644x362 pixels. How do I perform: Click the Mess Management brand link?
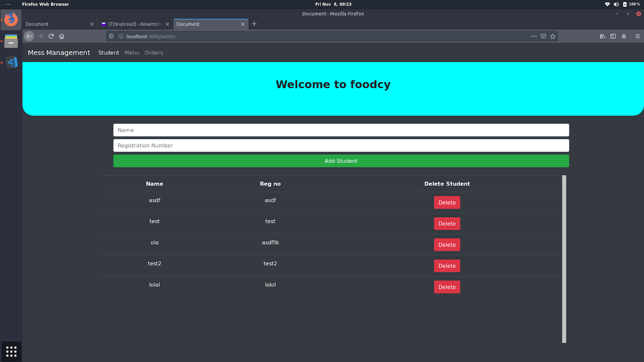[59, 53]
